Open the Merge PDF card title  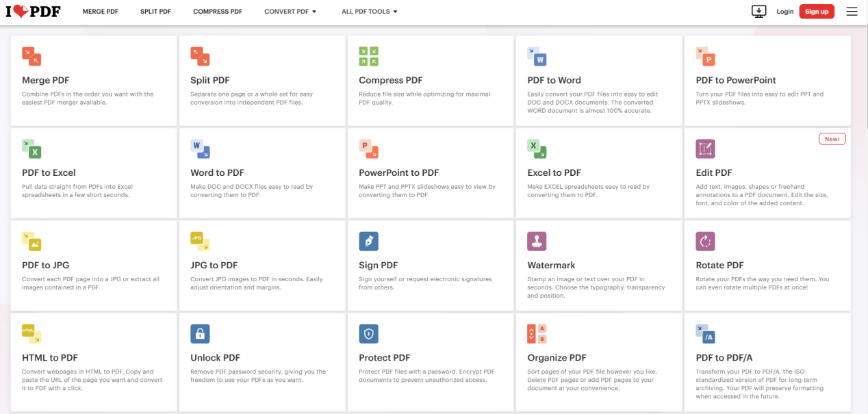46,80
